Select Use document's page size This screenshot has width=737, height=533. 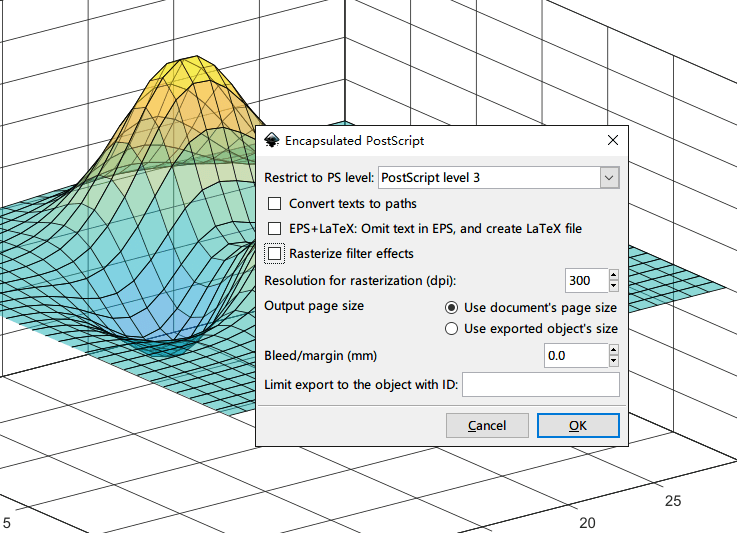[x=452, y=307]
